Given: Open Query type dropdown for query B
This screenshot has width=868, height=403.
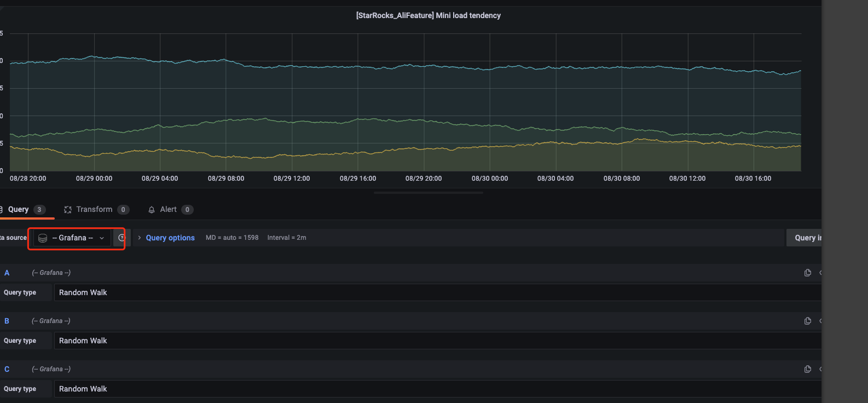Looking at the screenshot, I should [437, 341].
